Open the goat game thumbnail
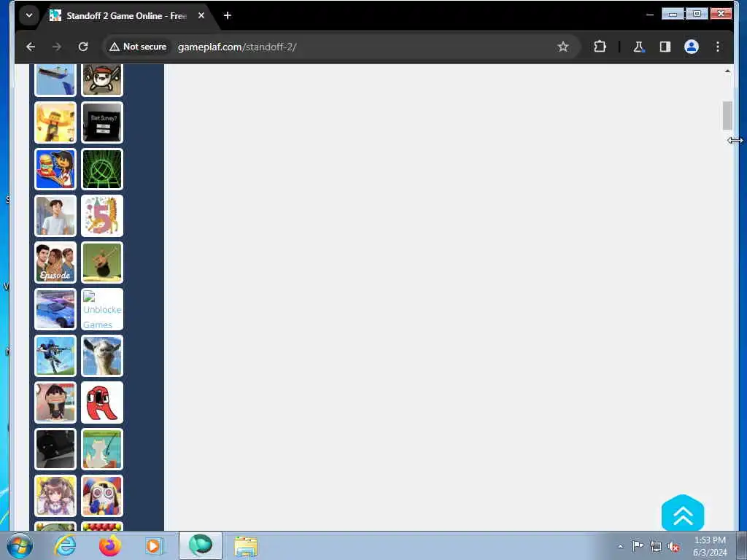 [x=102, y=356]
